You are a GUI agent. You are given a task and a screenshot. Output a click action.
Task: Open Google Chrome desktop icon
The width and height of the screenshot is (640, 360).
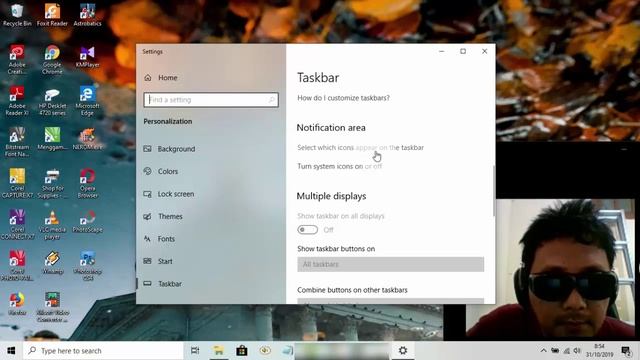point(52,60)
